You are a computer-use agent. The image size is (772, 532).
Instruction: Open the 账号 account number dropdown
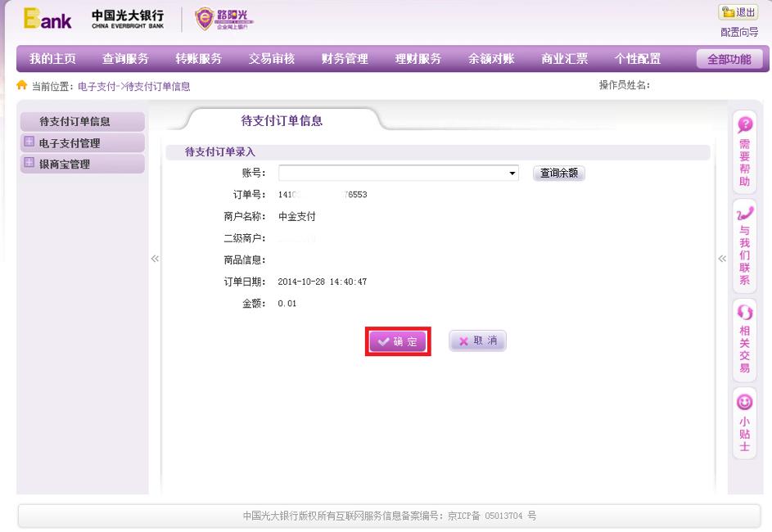point(511,173)
